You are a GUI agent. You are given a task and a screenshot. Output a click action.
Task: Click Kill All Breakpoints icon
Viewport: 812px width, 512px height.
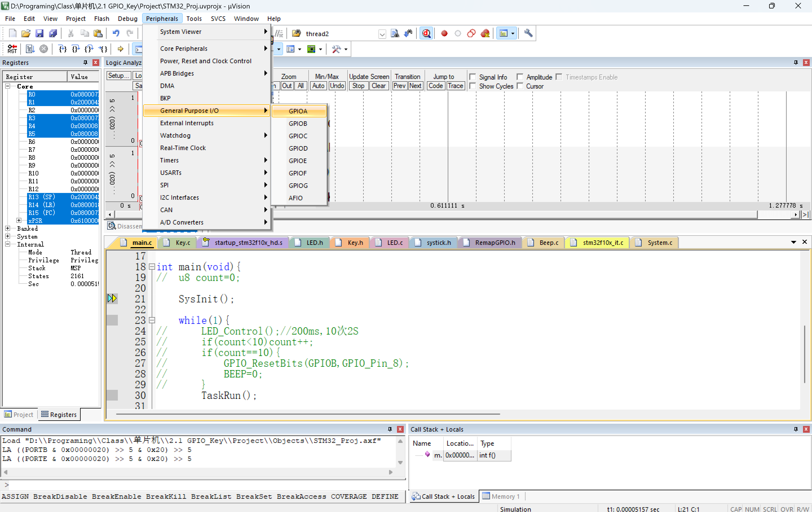485,33
